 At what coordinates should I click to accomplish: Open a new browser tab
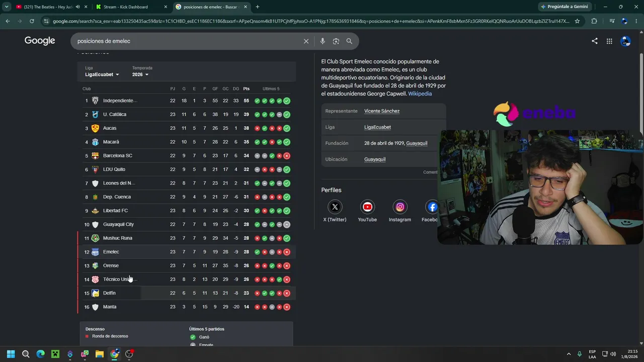(258, 7)
